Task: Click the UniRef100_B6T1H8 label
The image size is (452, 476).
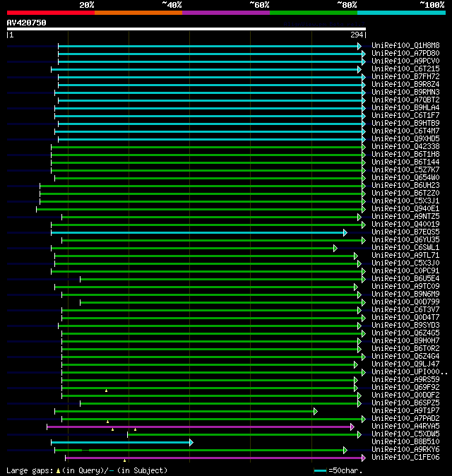Action: [x=405, y=154]
